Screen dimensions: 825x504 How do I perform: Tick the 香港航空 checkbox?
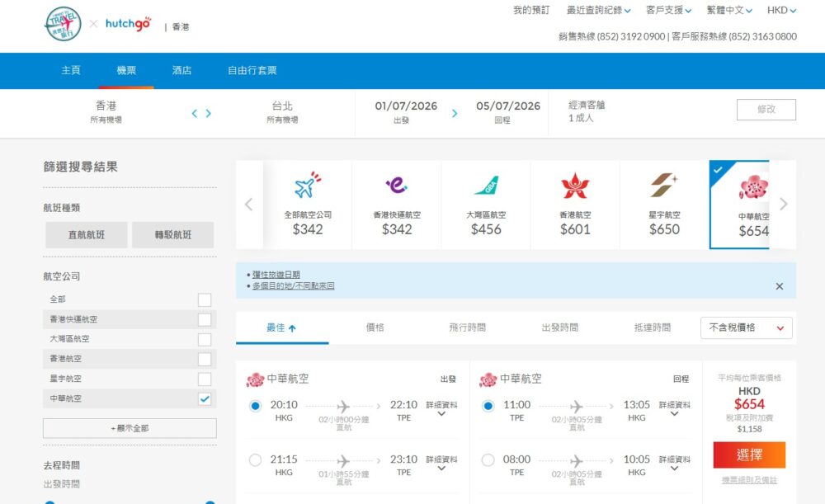coord(205,359)
